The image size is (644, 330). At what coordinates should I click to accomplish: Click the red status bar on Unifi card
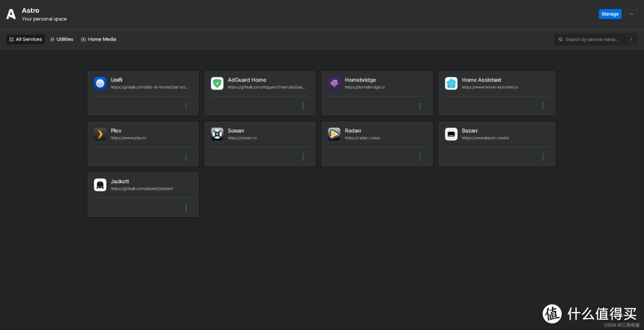tap(186, 106)
